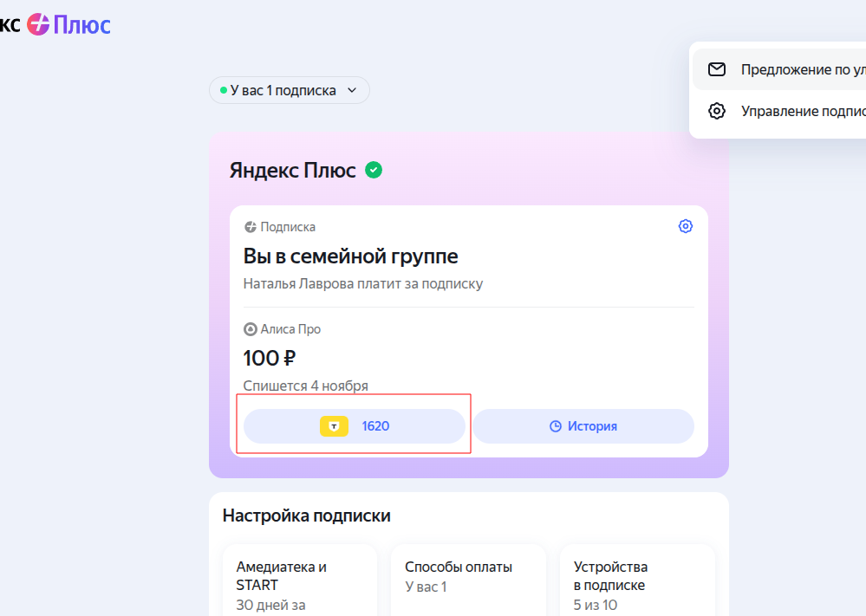Click the "Настройка подписки" section heading
Image resolution: width=866 pixels, height=616 pixels.
(306, 515)
